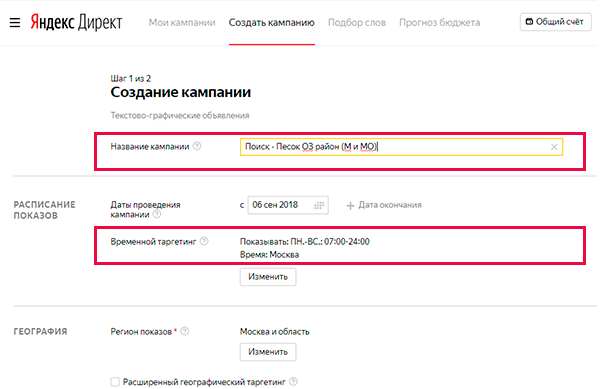600x389 pixels.
Task: Add campaign end date via Дата окончания
Action: click(x=384, y=205)
